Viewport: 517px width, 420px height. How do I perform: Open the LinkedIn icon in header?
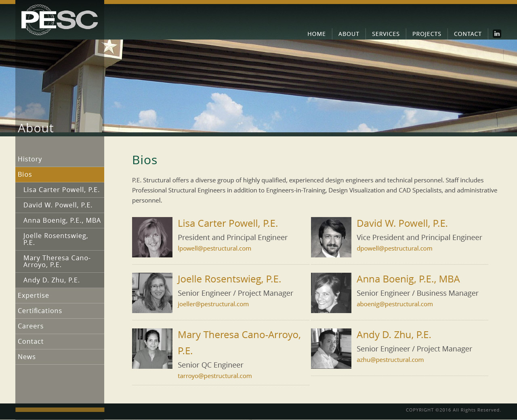coord(497,34)
